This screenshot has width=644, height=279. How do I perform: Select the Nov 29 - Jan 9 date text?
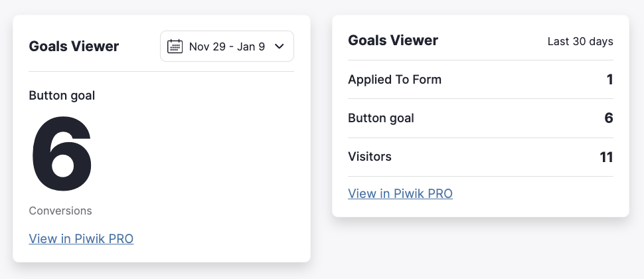coord(226,46)
